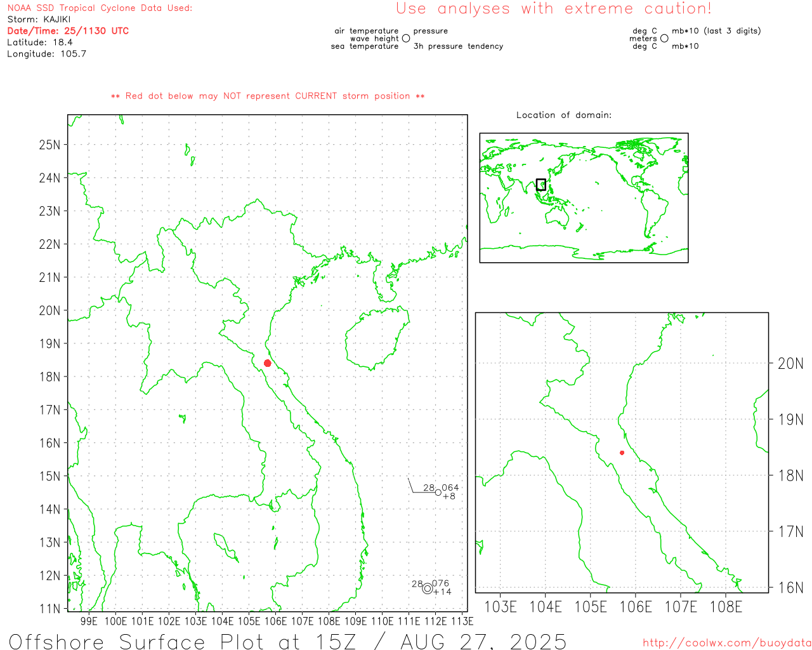
Task: Click the red dot disclaimer notice
Action: [x=268, y=96]
